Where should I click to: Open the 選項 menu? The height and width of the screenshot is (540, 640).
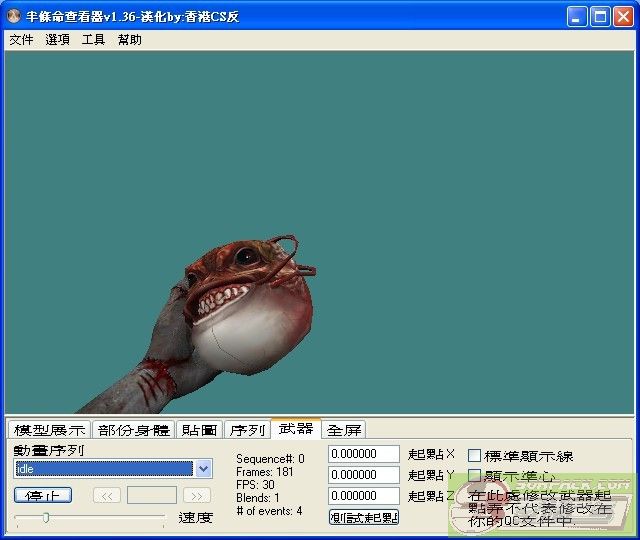click(x=57, y=40)
